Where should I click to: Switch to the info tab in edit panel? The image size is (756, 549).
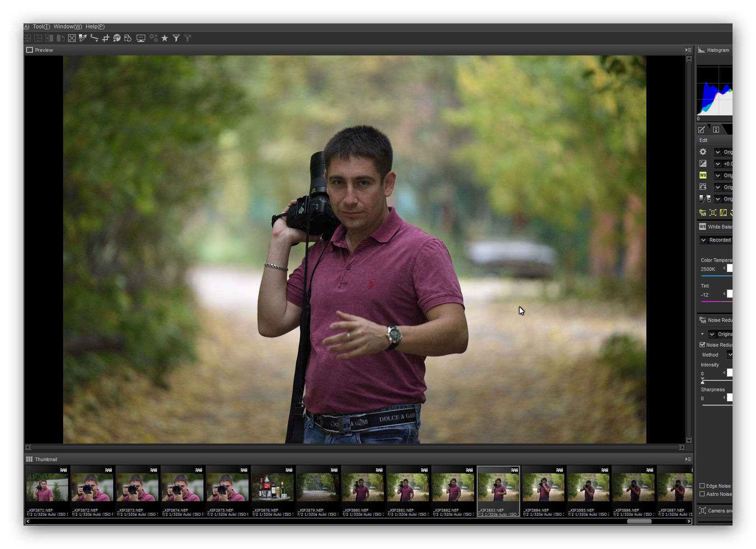coord(716,130)
